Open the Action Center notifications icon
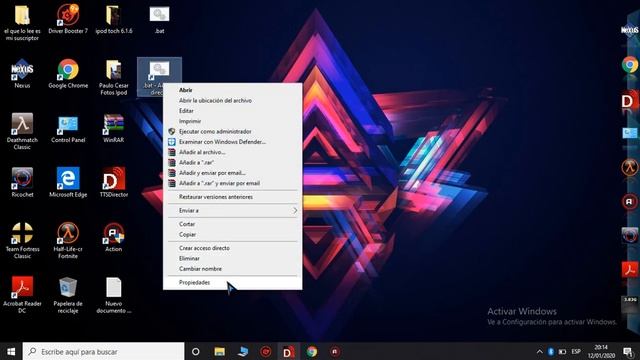The image size is (640, 360). click(629, 351)
